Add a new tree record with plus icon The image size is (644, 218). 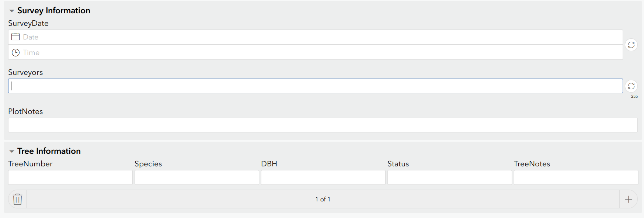point(628,199)
